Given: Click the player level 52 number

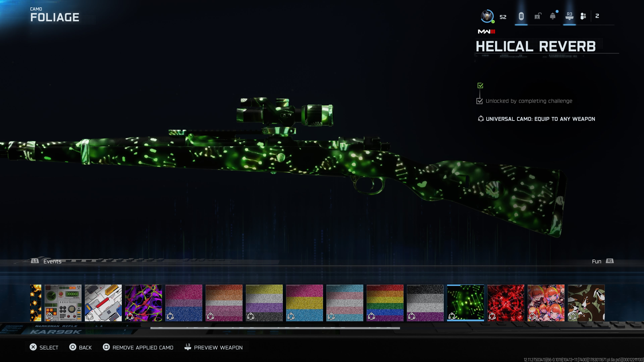Looking at the screenshot, I should point(503,17).
